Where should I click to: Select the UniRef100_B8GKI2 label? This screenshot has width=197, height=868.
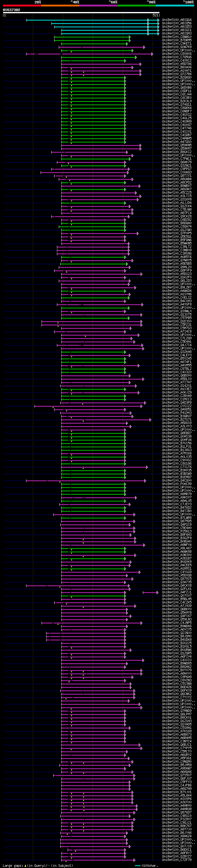177,152
